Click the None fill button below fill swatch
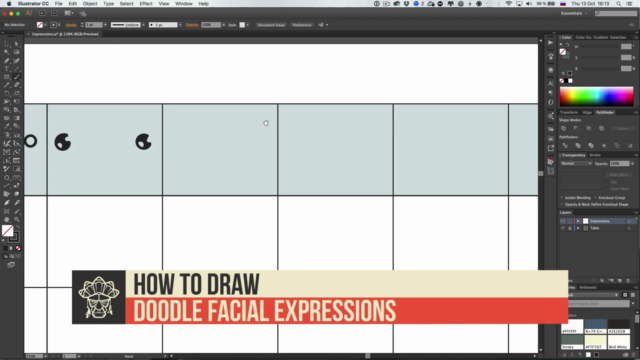Viewport: 640px width, 360px height. tap(18, 248)
